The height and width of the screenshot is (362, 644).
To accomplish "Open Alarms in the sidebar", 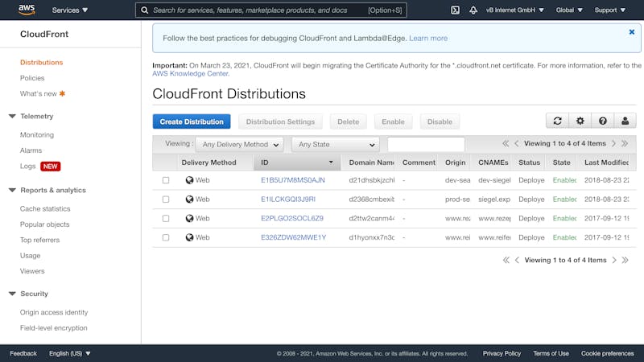I will 31,150.
